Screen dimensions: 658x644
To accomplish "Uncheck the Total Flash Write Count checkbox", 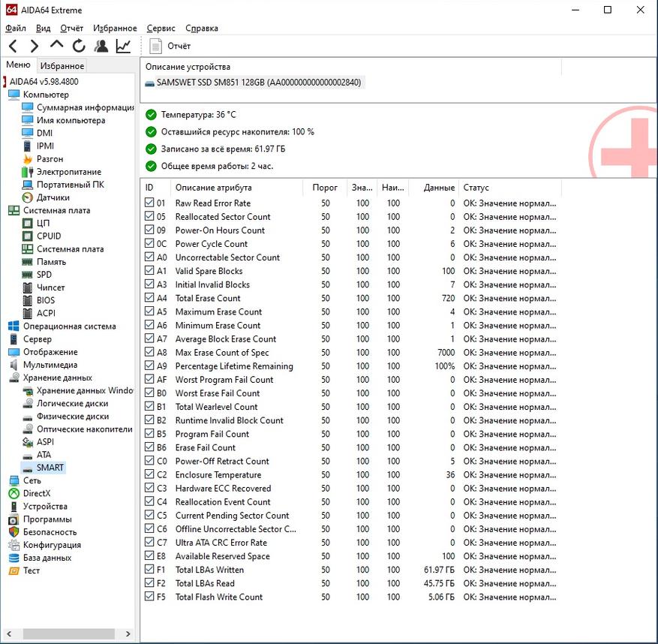I will (149, 596).
